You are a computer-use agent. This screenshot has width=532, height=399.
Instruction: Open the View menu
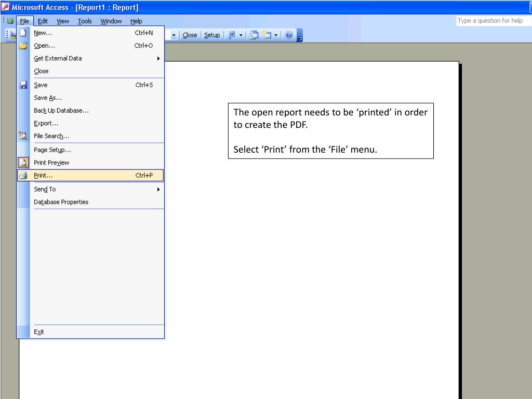[63, 21]
